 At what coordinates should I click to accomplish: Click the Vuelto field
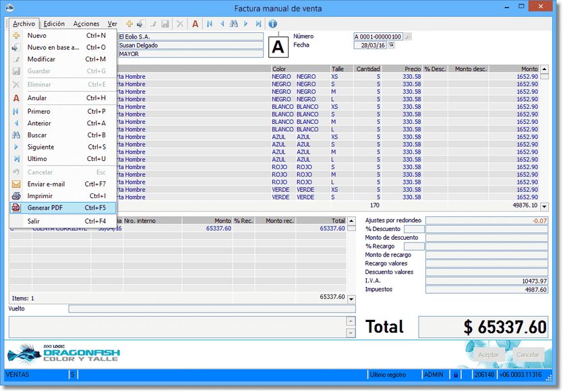point(212,308)
